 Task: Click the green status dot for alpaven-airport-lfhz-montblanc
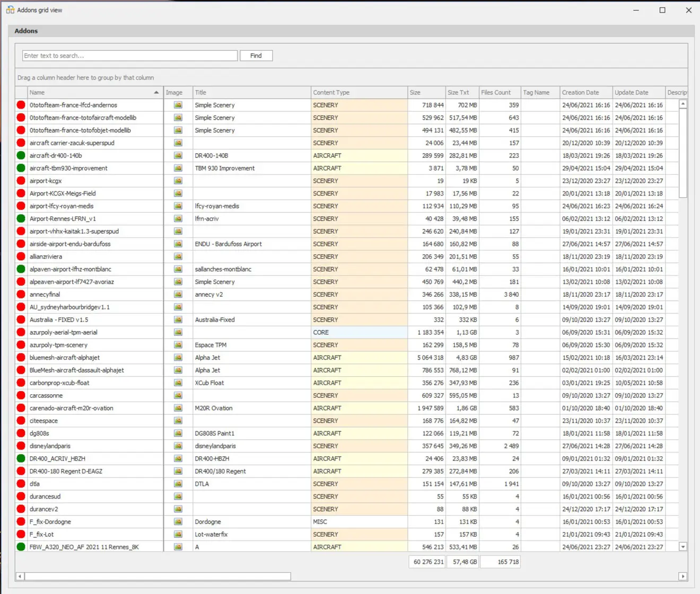click(x=21, y=269)
